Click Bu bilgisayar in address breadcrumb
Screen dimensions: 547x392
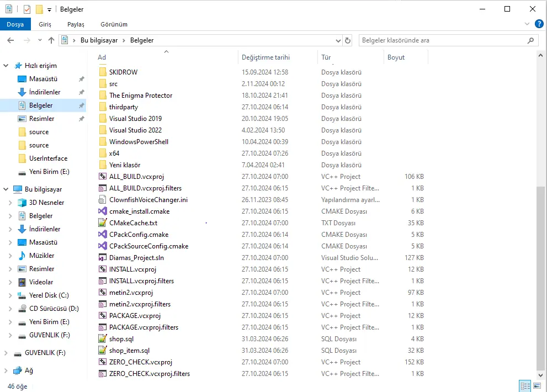99,40
